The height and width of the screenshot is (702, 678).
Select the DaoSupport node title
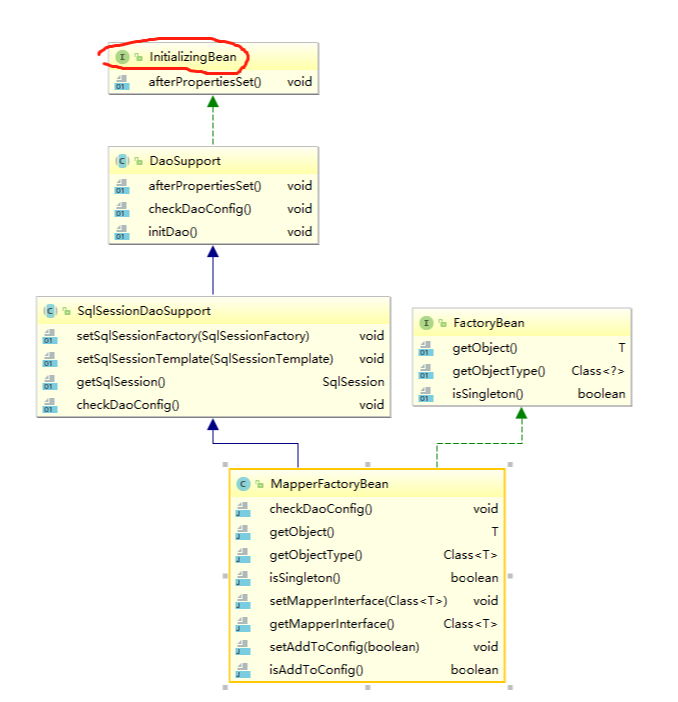click(x=185, y=161)
